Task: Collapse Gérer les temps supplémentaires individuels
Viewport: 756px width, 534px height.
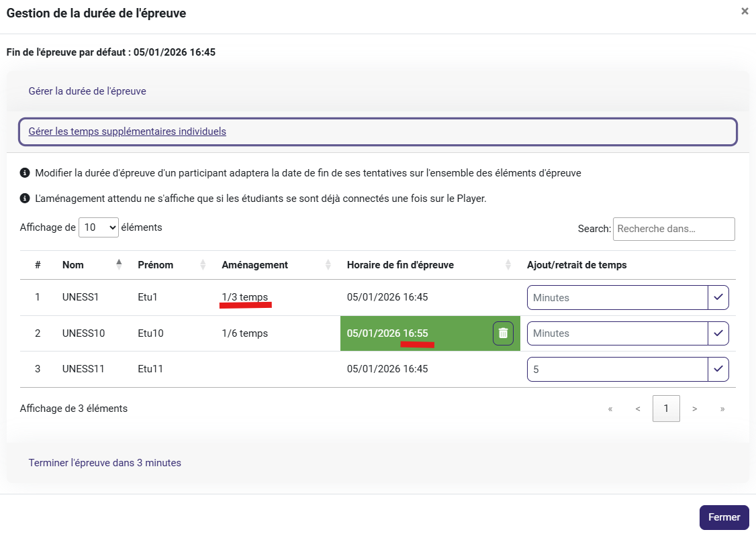Action: pyautogui.click(x=128, y=131)
